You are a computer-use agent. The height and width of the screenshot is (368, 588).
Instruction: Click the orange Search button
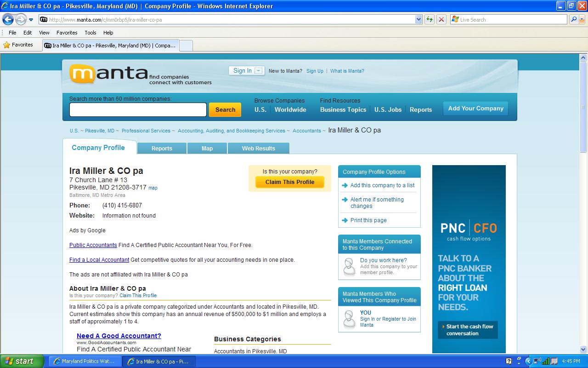pyautogui.click(x=225, y=109)
